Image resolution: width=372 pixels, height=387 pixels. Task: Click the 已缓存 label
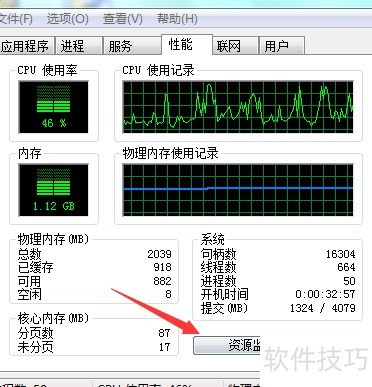pos(35,268)
